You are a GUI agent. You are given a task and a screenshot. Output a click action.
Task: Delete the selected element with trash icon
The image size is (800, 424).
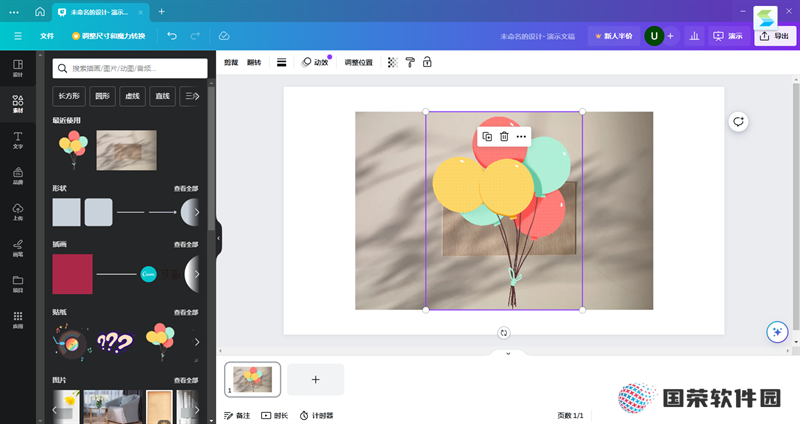tap(504, 136)
